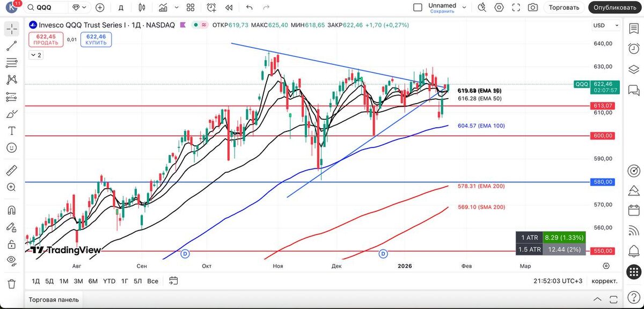Toggle the market status indicator pill

tap(200, 25)
